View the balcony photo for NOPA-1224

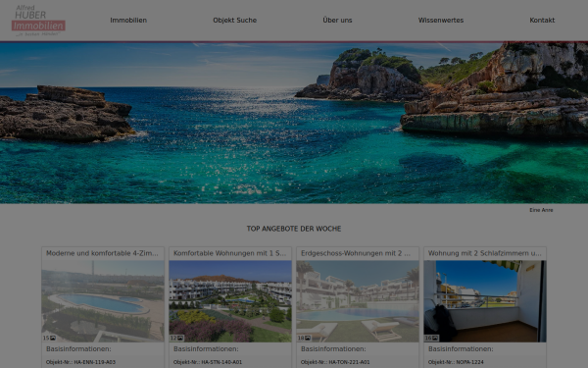pyautogui.click(x=485, y=301)
